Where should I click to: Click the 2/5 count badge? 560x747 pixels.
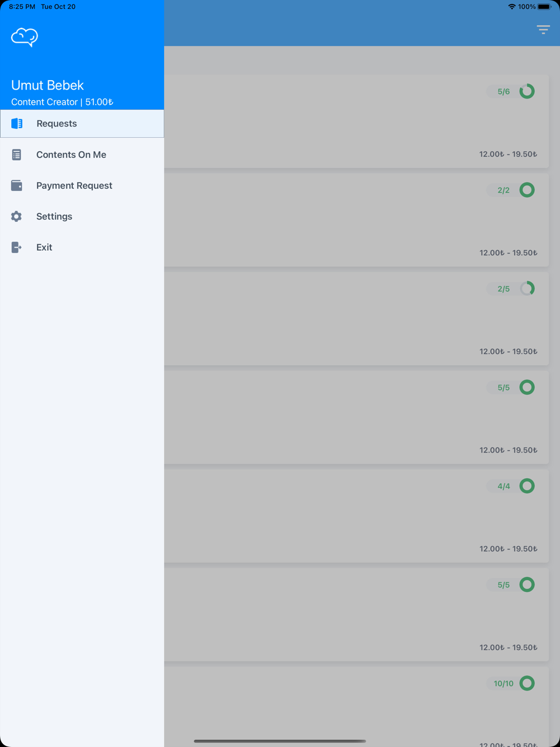click(503, 288)
